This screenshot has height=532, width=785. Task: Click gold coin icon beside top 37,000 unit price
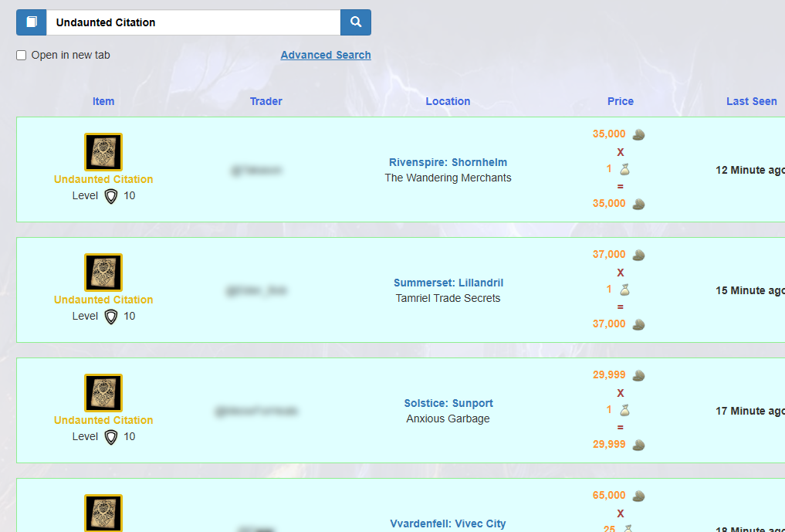tap(638, 255)
